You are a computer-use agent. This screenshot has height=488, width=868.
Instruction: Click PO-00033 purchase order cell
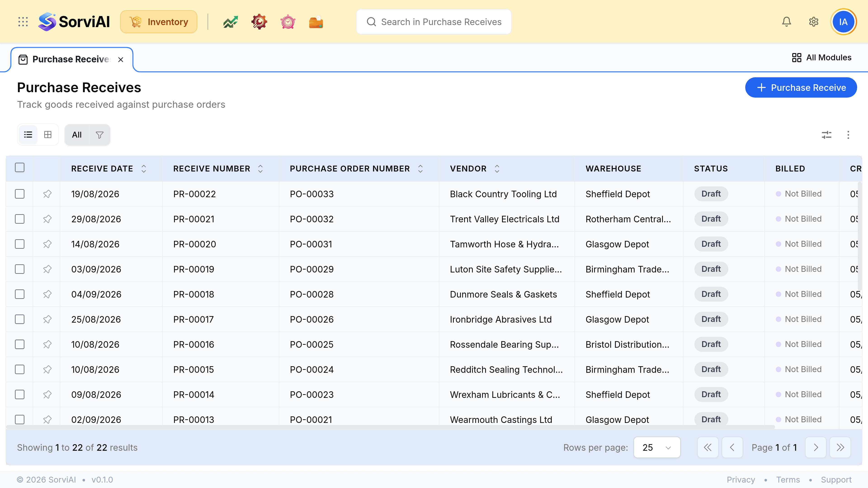click(312, 194)
